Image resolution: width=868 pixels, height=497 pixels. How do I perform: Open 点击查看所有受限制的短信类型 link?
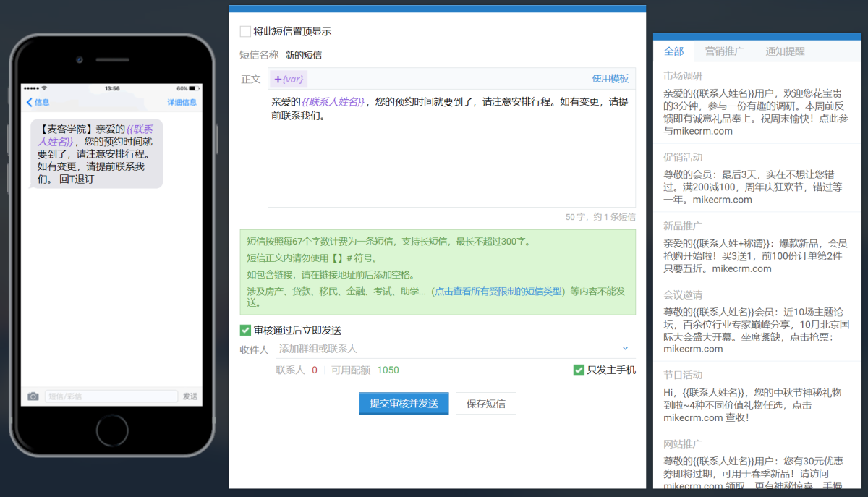click(499, 292)
